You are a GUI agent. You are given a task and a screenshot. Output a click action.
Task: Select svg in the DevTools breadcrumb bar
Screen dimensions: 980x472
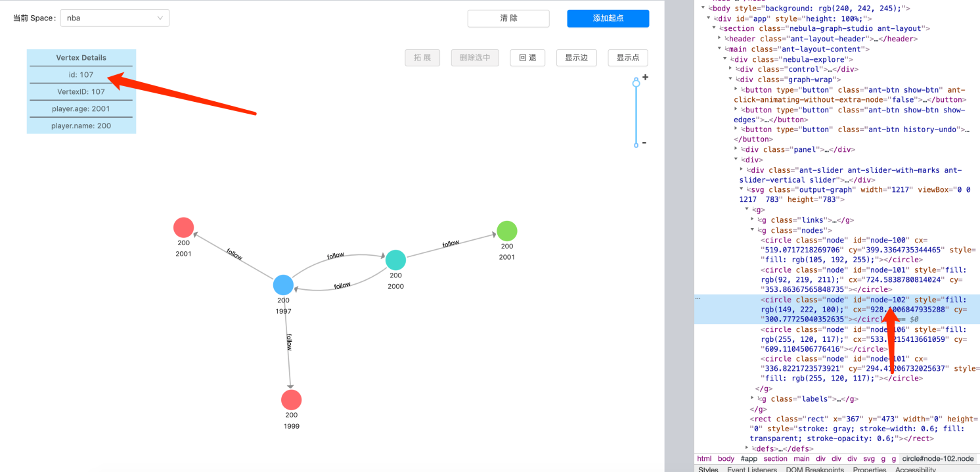(869, 459)
